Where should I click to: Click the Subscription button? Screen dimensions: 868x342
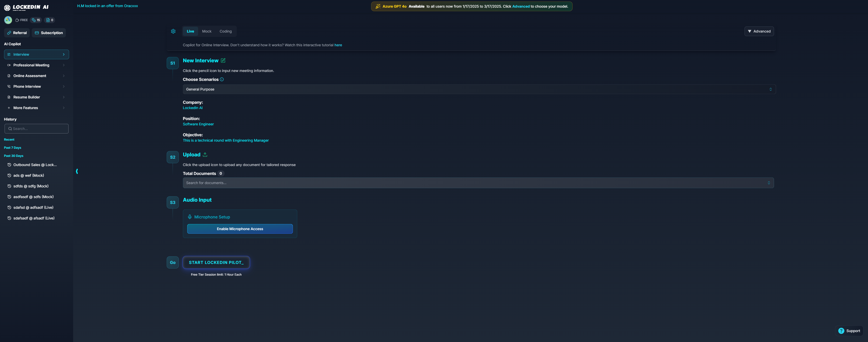click(49, 33)
